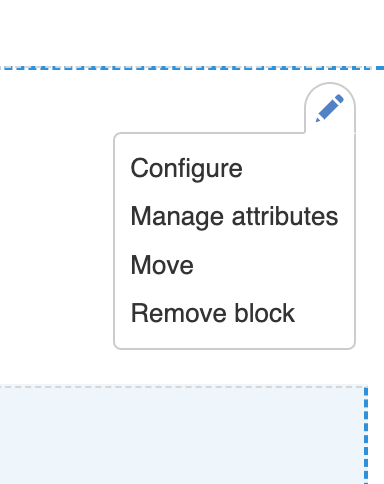Click the dashed blue top border line
The width and height of the screenshot is (384, 484).
tap(192, 68)
